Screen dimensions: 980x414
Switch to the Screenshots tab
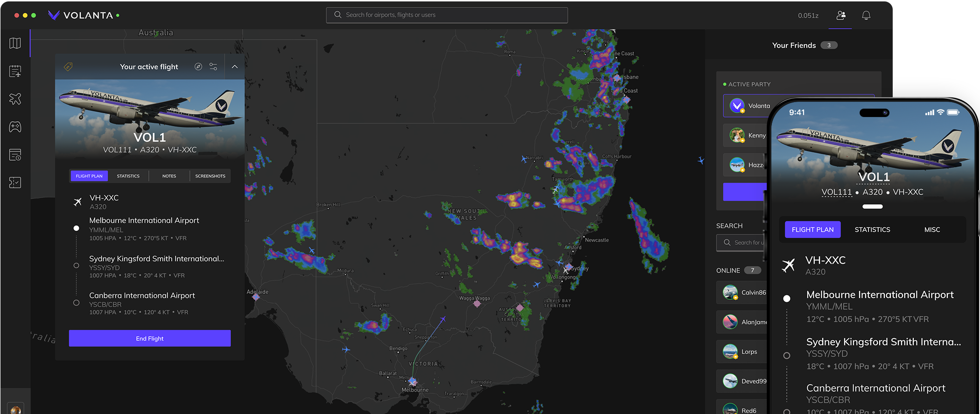pyautogui.click(x=210, y=176)
